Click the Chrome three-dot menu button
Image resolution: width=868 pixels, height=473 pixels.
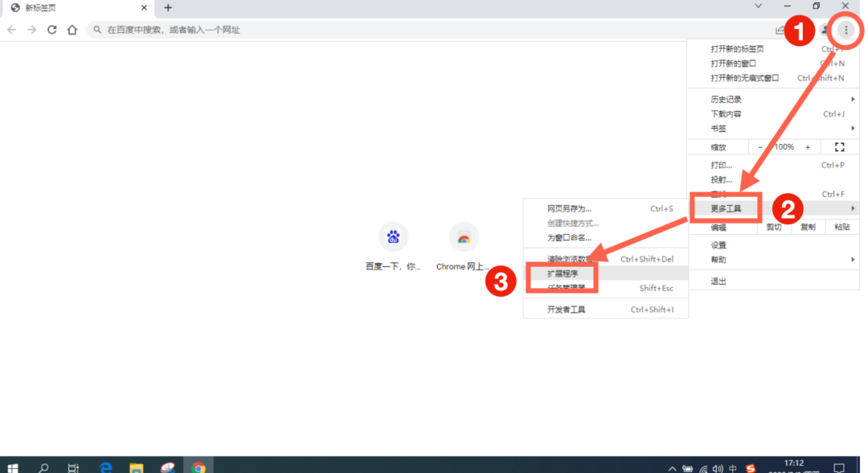tap(845, 30)
